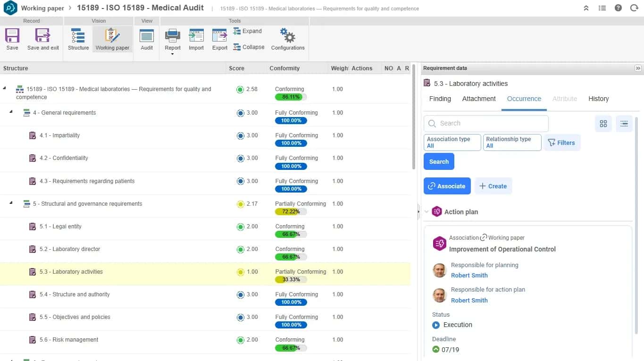Click Improvement of Operational Control title
This screenshot has height=361, width=644.
pos(502,249)
